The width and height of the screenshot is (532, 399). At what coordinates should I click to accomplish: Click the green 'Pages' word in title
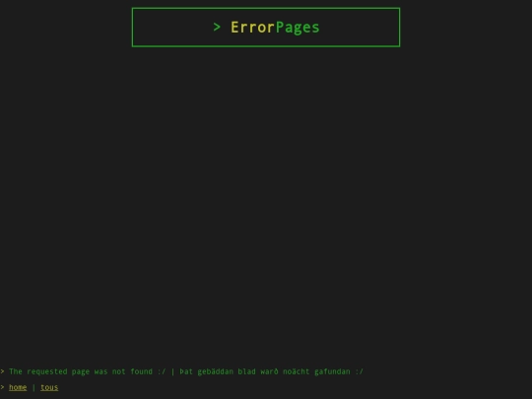pos(298,28)
